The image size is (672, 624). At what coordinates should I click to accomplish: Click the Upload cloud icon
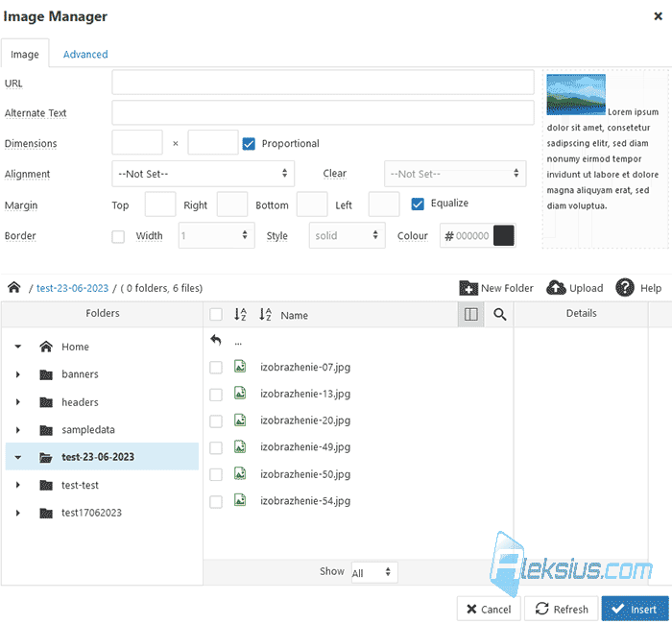[556, 288]
